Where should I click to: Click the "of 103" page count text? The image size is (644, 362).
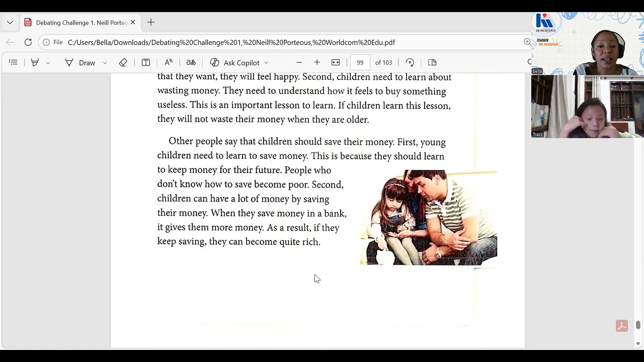tap(383, 62)
